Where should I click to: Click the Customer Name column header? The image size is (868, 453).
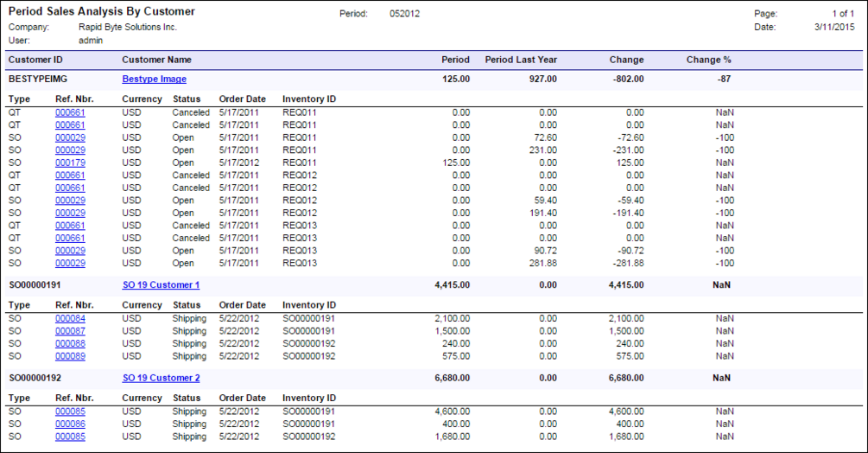[x=156, y=60]
